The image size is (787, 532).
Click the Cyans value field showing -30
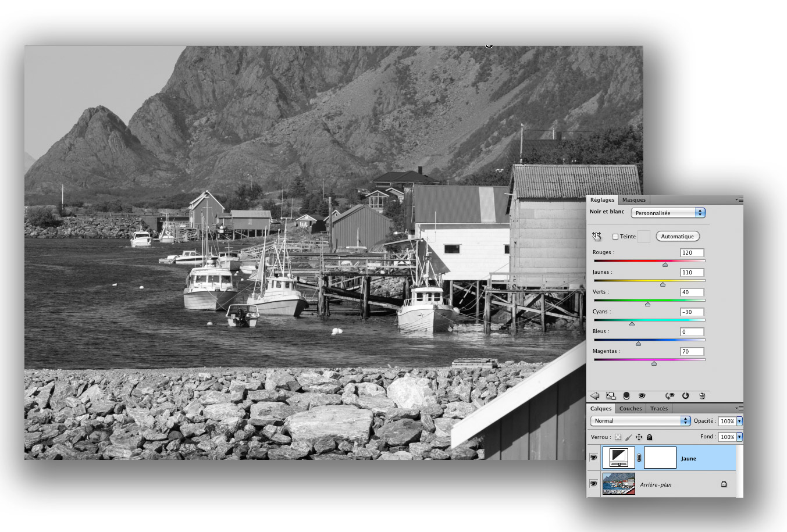pos(692,312)
